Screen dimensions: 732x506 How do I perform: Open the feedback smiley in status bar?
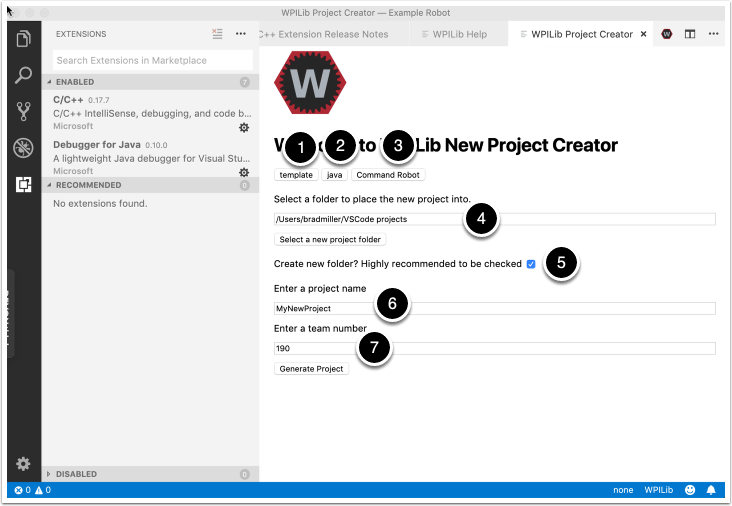690,490
